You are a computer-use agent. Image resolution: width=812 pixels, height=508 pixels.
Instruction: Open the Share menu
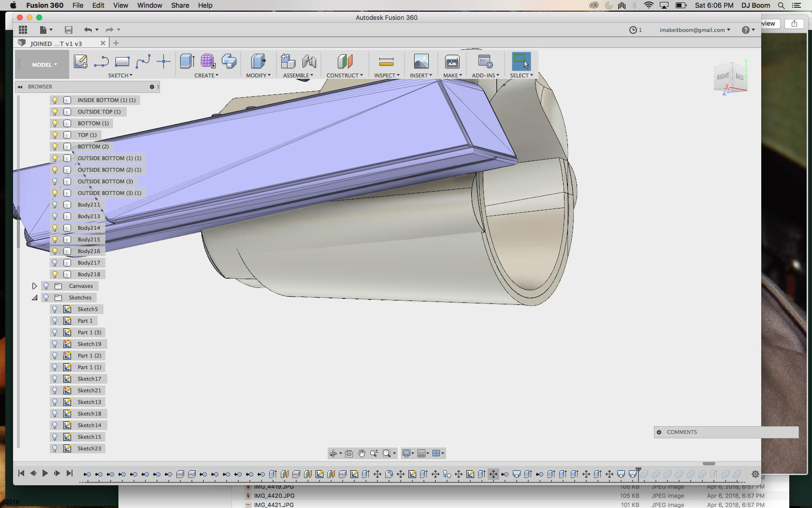coord(180,5)
